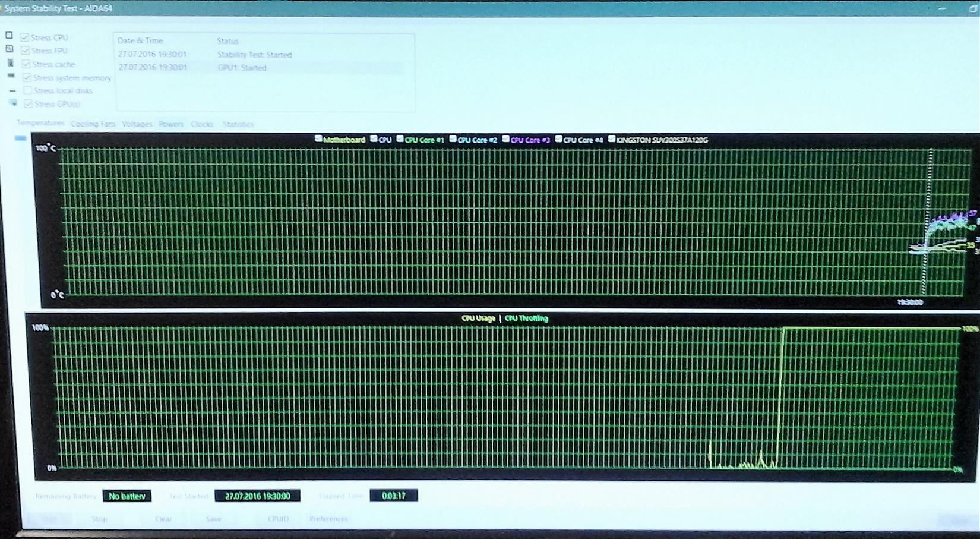Click the monitor icon beside Stress GPU(s)
The height and width of the screenshot is (539, 980).
click(x=13, y=103)
